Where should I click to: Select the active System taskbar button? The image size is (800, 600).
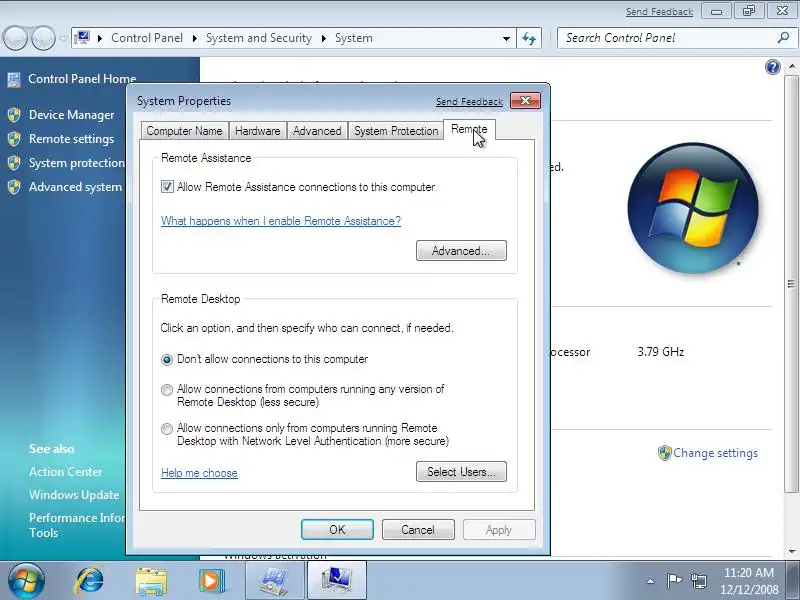coord(336,581)
